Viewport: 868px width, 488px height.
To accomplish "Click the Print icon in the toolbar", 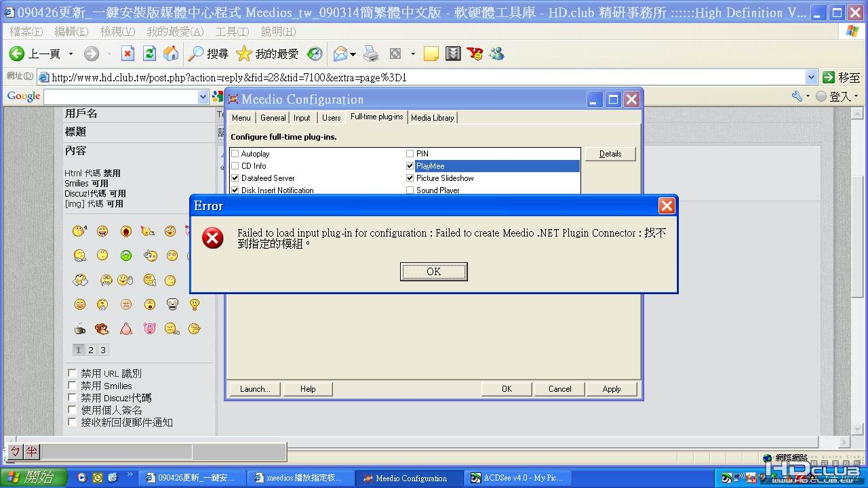I will (371, 54).
